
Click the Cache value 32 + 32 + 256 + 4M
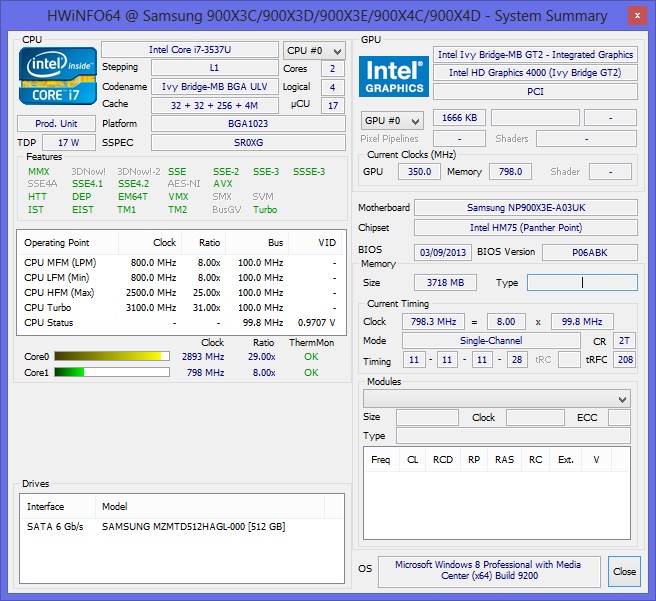214,105
